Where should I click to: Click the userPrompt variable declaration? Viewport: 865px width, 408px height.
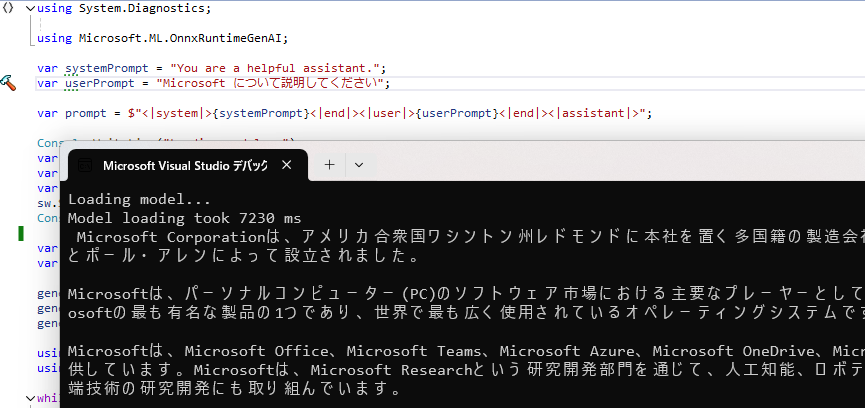click(100, 83)
